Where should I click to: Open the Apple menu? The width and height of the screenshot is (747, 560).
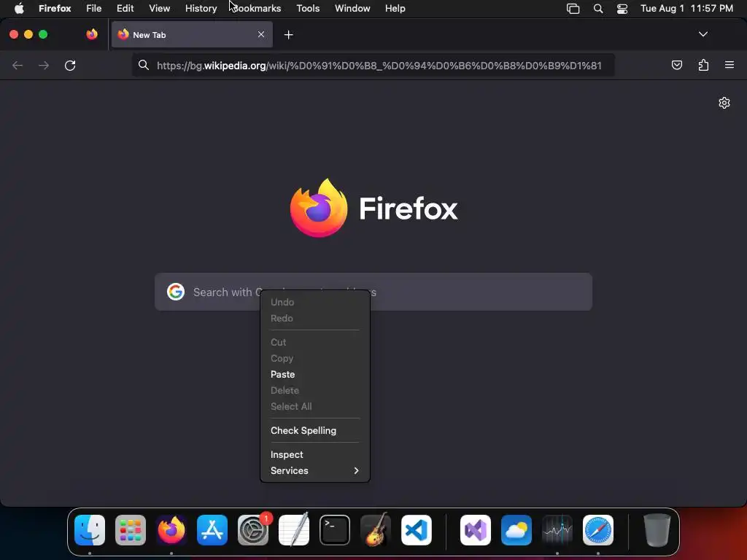click(x=19, y=8)
